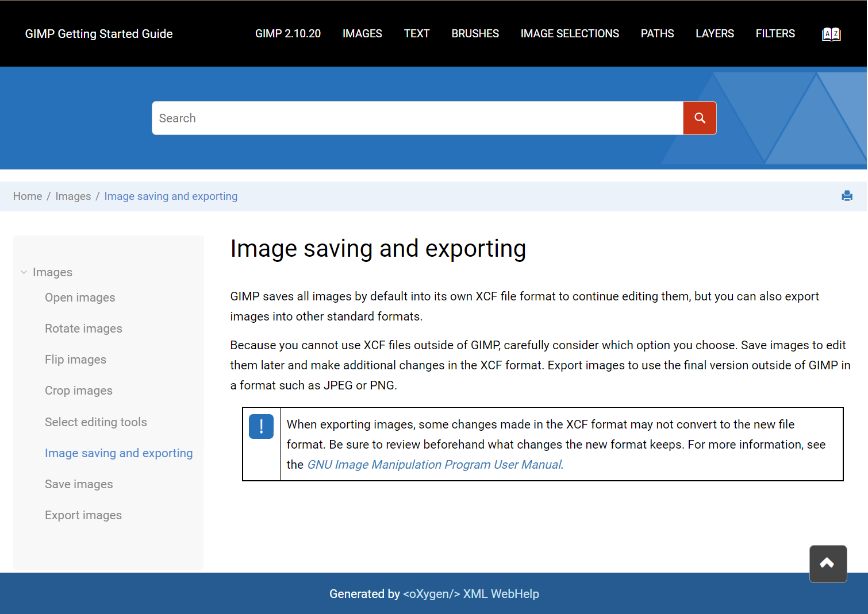Click the blue exclamation note icon
The image size is (868, 614).
pyautogui.click(x=261, y=427)
